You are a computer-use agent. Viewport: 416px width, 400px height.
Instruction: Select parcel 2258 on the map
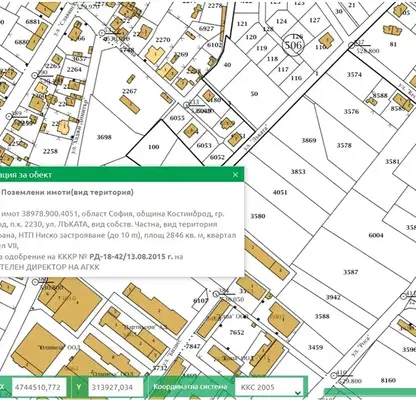(x=50, y=151)
